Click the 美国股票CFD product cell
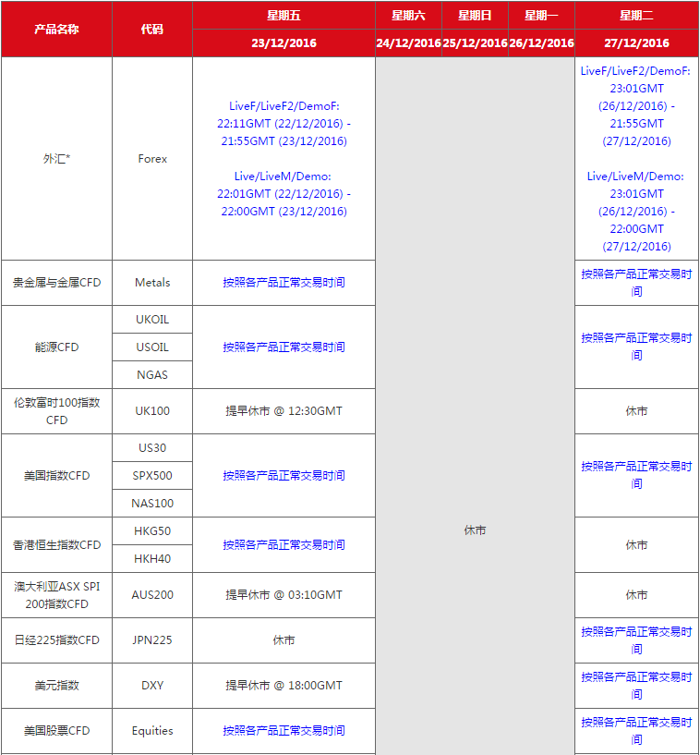 click(x=56, y=731)
